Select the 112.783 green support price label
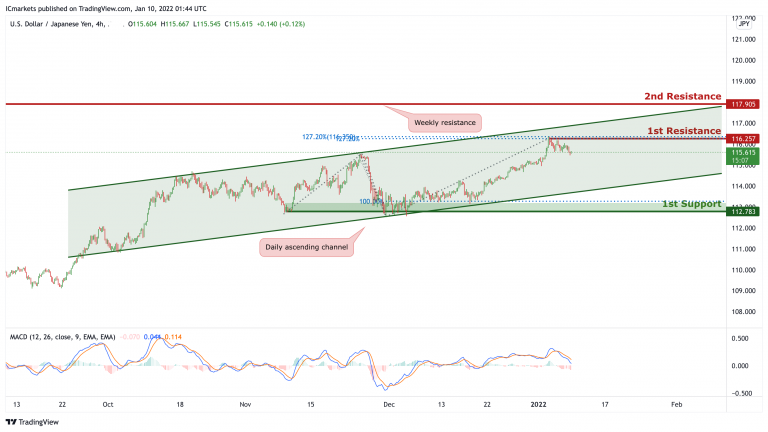Screen dimensions: 768x432 (743, 212)
